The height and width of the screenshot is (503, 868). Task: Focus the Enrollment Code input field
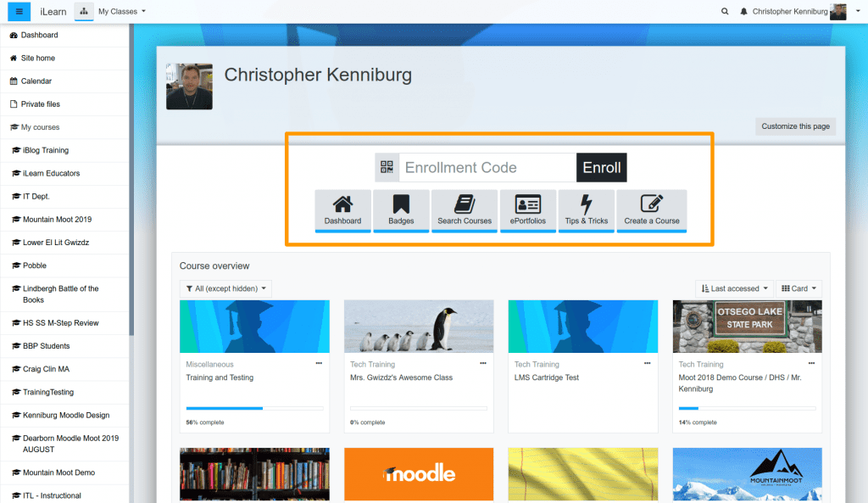pyautogui.click(x=487, y=167)
